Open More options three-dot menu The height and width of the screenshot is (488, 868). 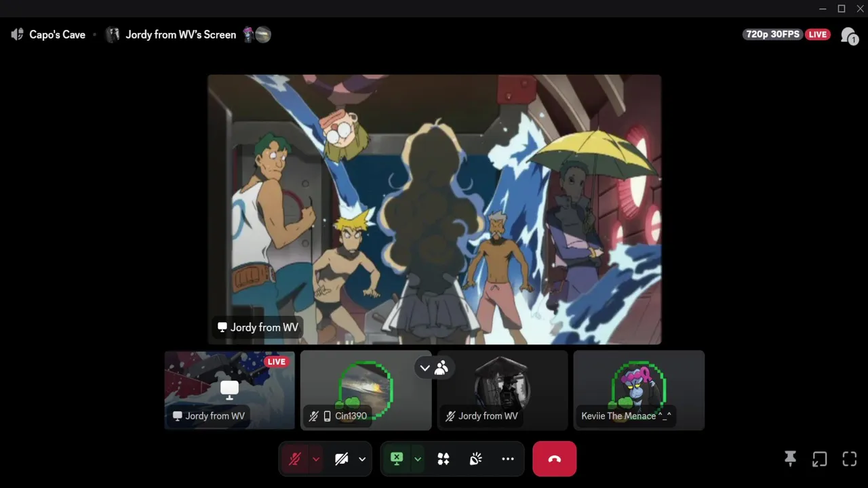coord(508,459)
